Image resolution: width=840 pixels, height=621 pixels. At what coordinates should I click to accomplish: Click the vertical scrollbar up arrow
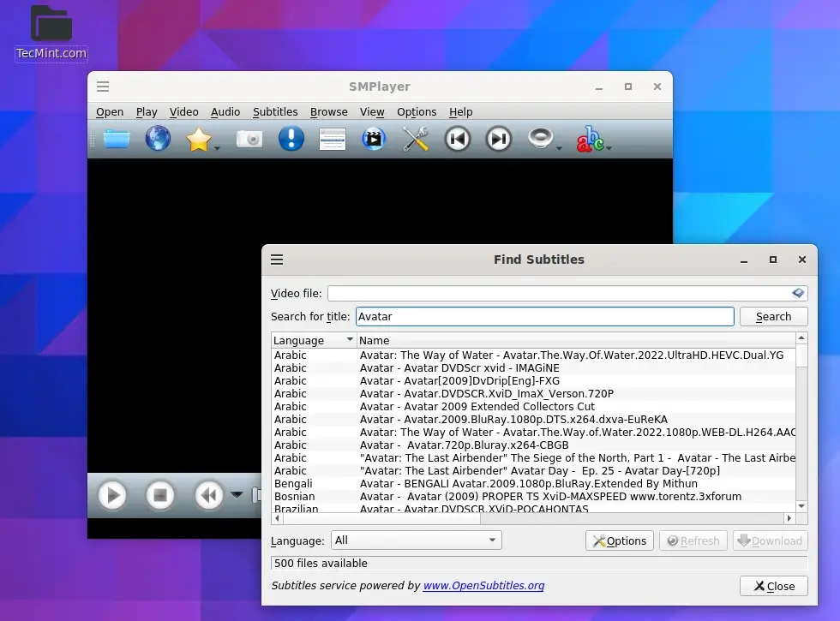point(801,337)
